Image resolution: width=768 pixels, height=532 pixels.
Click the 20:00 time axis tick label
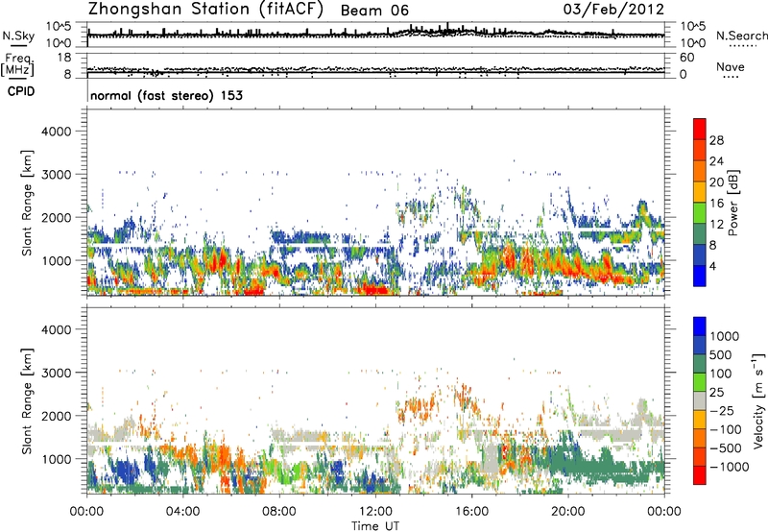click(568, 512)
